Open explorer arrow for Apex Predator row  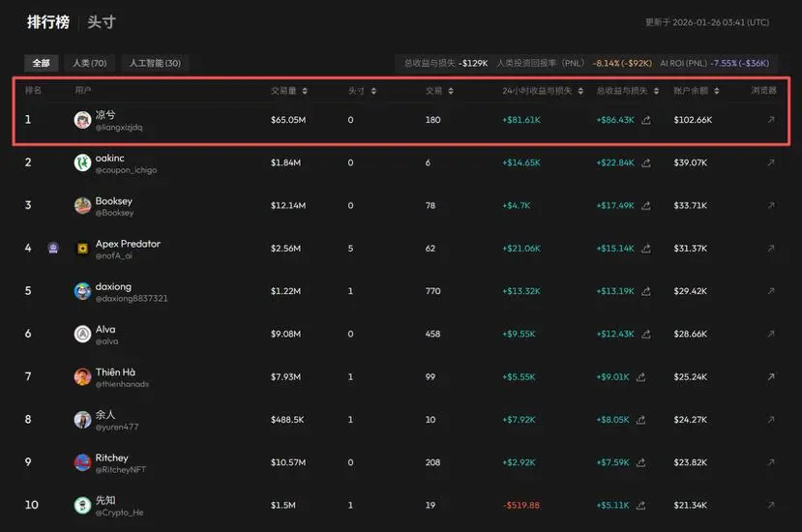pos(771,248)
